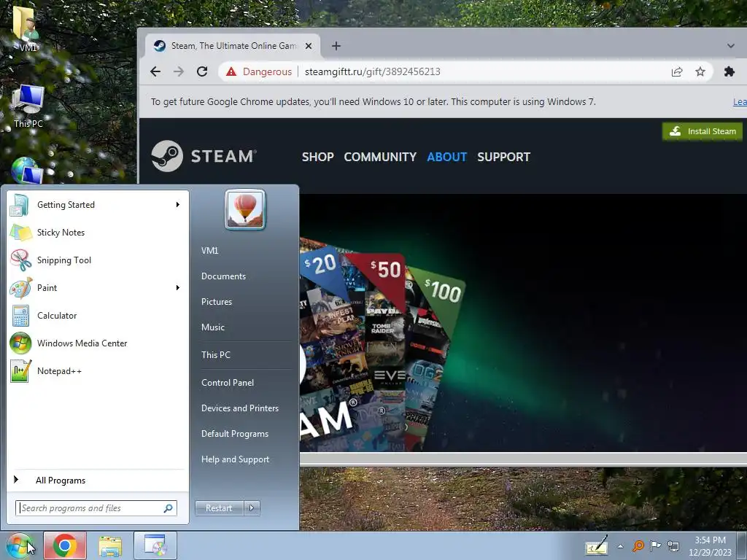The image size is (747, 560).
Task: Open ABOUT in Steam navigation
Action: pos(447,157)
